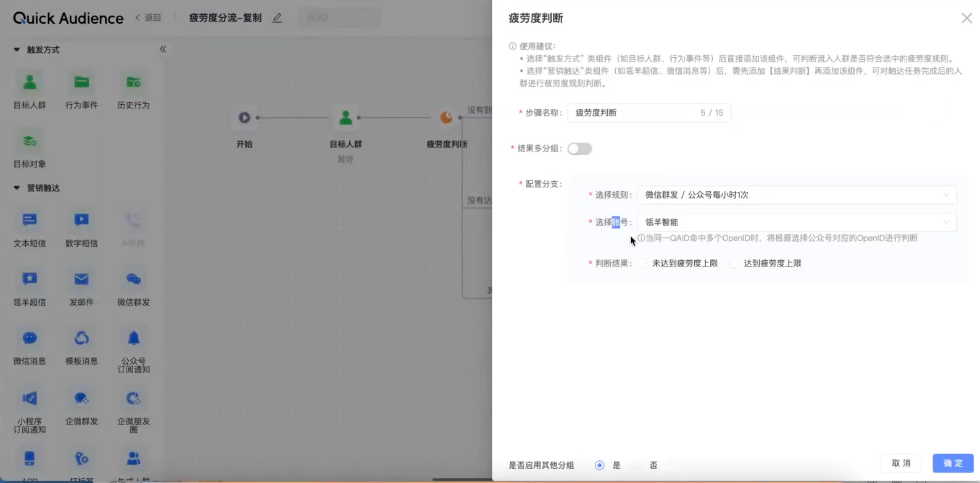Close the 疲劳度判断 panel
Viewport: 980px width, 483px height.
click(x=967, y=18)
